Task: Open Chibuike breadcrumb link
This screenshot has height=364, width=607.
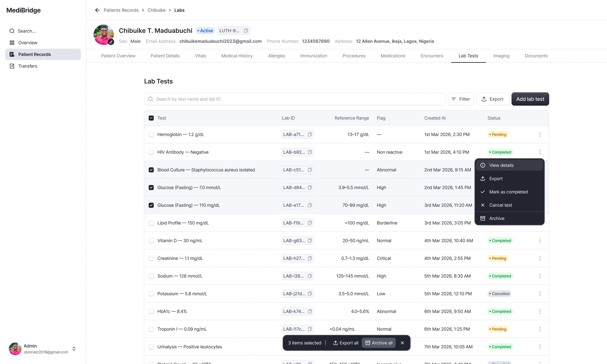Action: [x=156, y=10]
